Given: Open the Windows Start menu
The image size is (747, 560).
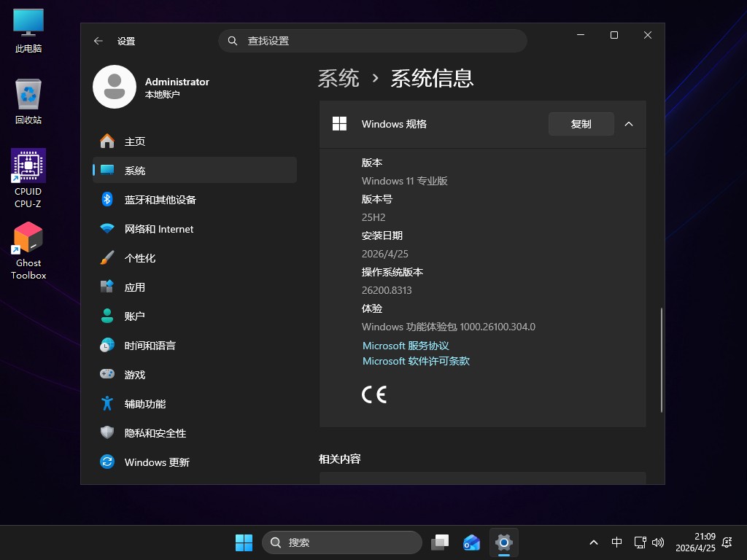Looking at the screenshot, I should point(244,542).
